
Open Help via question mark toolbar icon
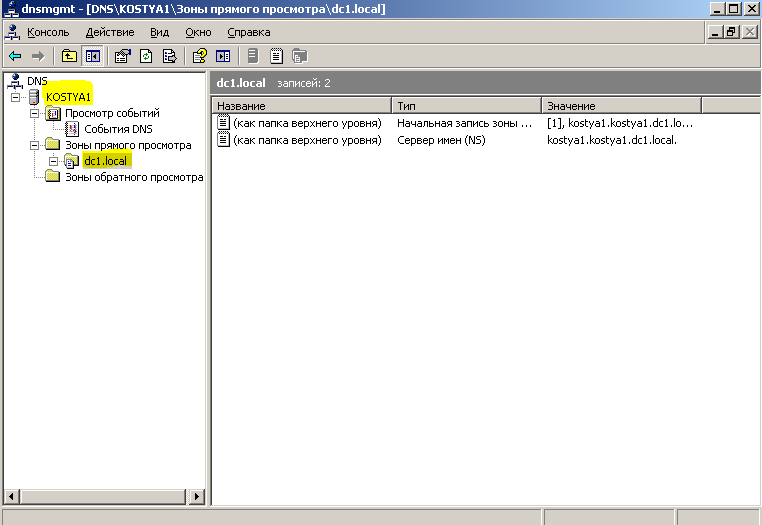click(x=200, y=56)
